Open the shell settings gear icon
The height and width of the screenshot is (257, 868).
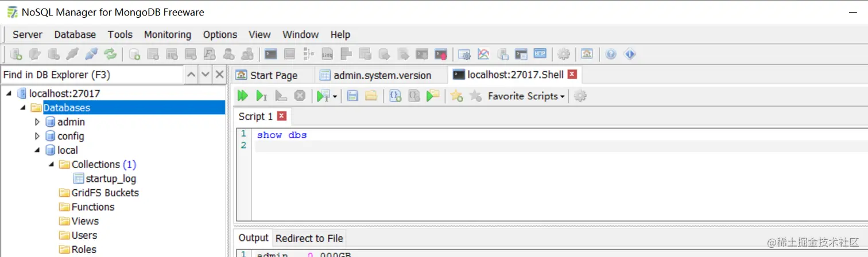click(580, 96)
